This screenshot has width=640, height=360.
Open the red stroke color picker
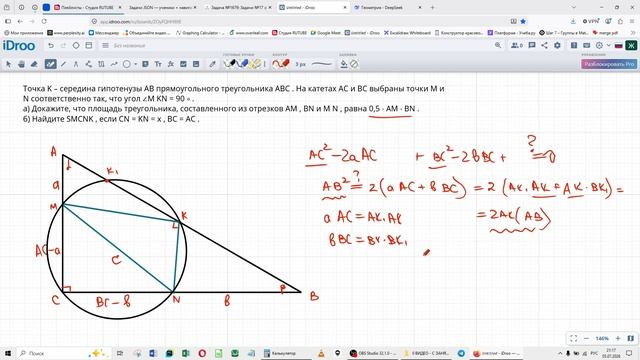[281, 64]
